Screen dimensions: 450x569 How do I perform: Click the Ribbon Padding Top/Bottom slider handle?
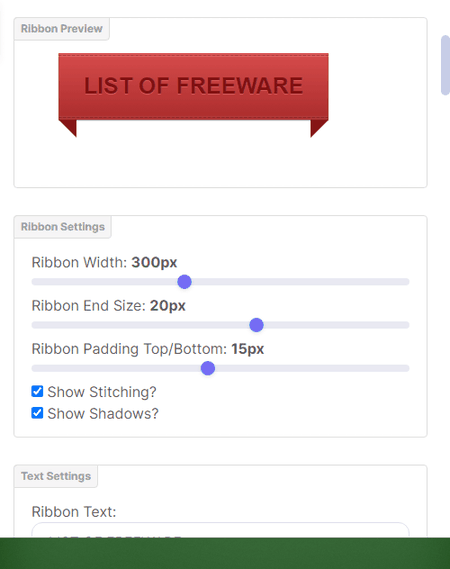point(208,368)
